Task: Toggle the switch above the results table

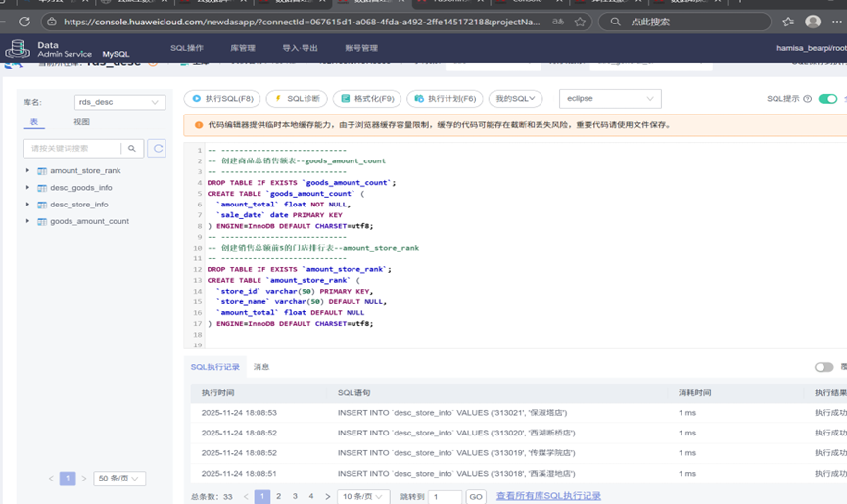Action: 823,367
